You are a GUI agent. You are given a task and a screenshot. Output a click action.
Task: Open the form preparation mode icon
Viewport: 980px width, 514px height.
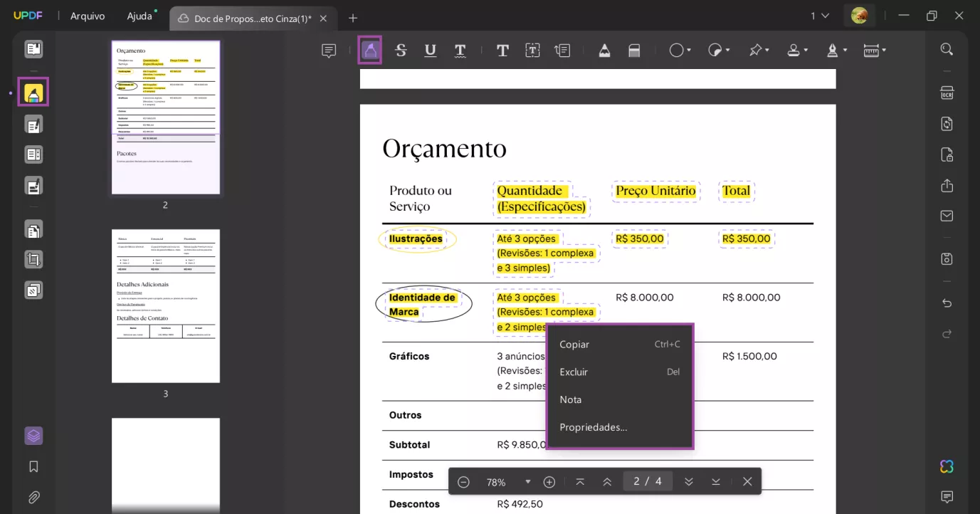pyautogui.click(x=33, y=154)
